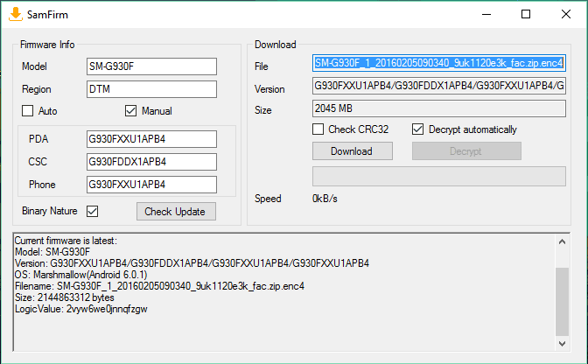This screenshot has width=588, height=364.
Task: Select the File name field
Action: coord(439,63)
